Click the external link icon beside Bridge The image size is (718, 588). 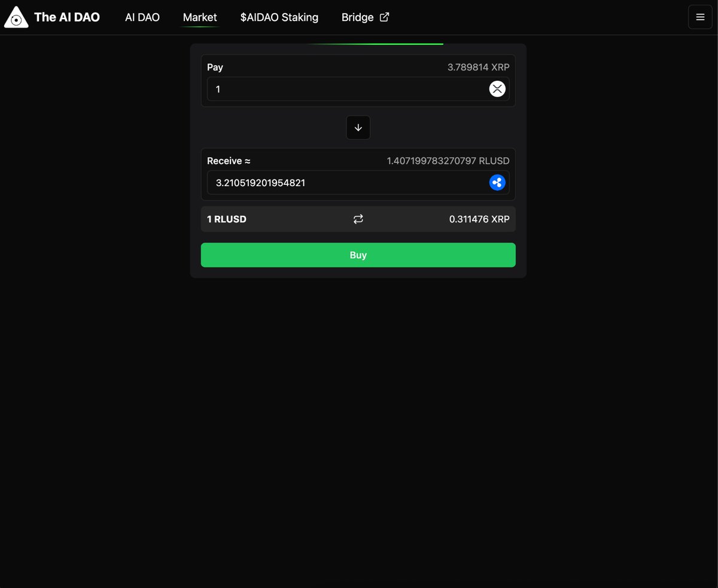tap(385, 17)
